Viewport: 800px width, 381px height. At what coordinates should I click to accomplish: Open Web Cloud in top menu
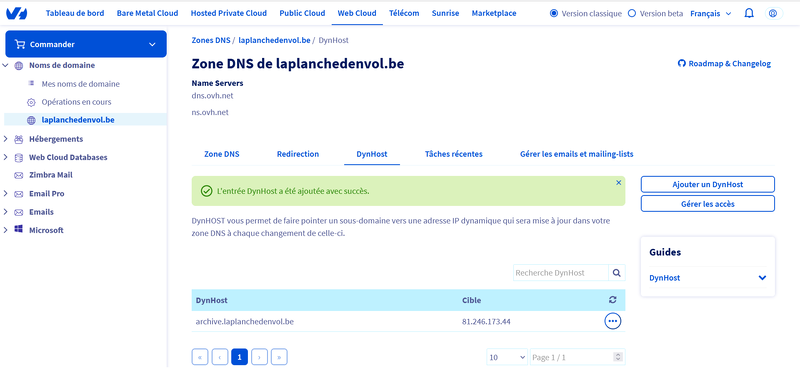(x=357, y=13)
